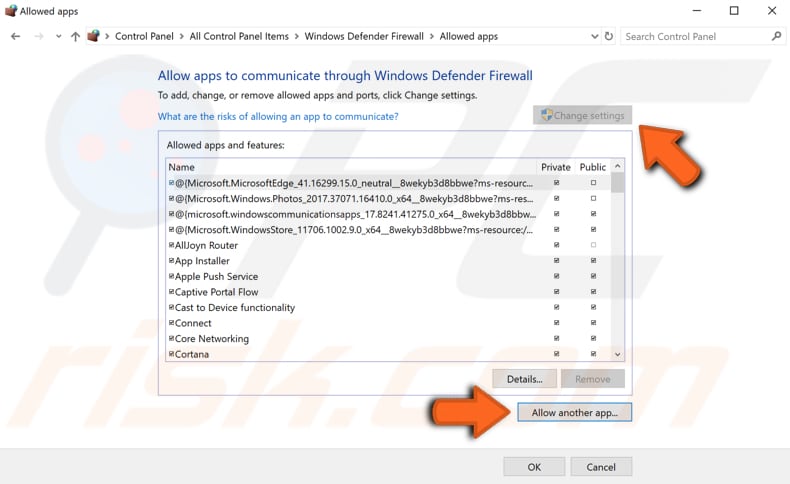Select the Connect row
This screenshot has width=790, height=484.
[x=388, y=323]
